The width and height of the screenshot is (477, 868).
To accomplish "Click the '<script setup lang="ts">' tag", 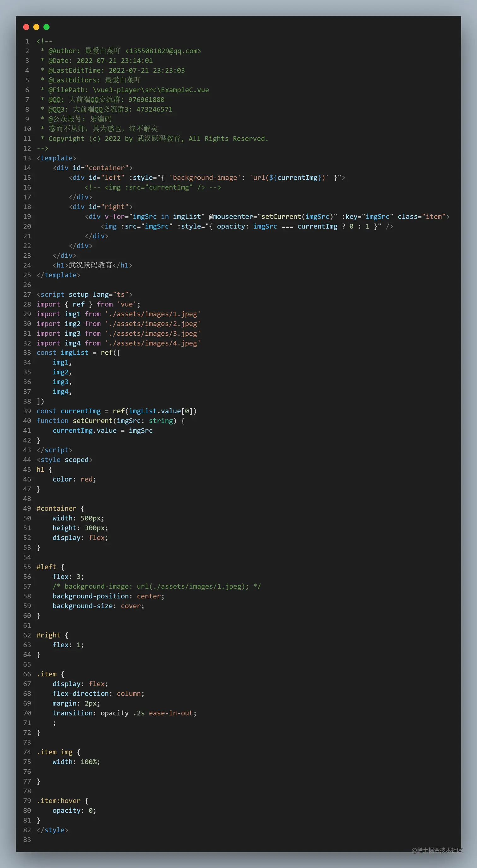I will [x=85, y=295].
